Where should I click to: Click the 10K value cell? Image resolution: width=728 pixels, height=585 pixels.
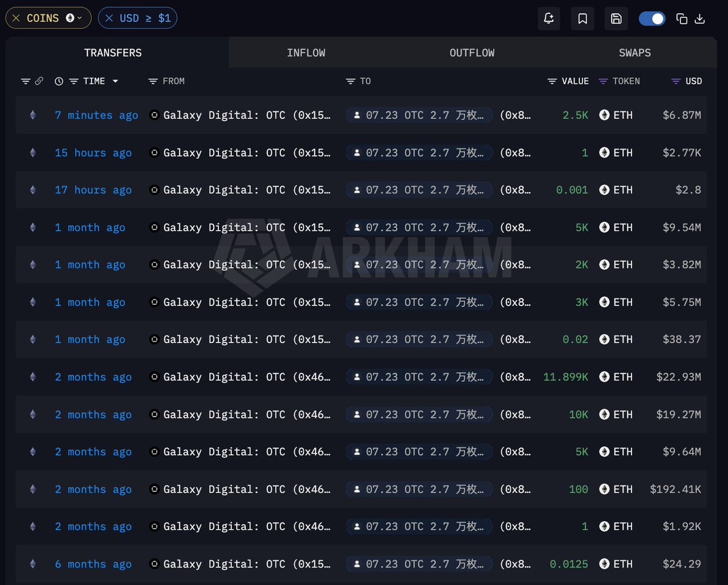579,415
